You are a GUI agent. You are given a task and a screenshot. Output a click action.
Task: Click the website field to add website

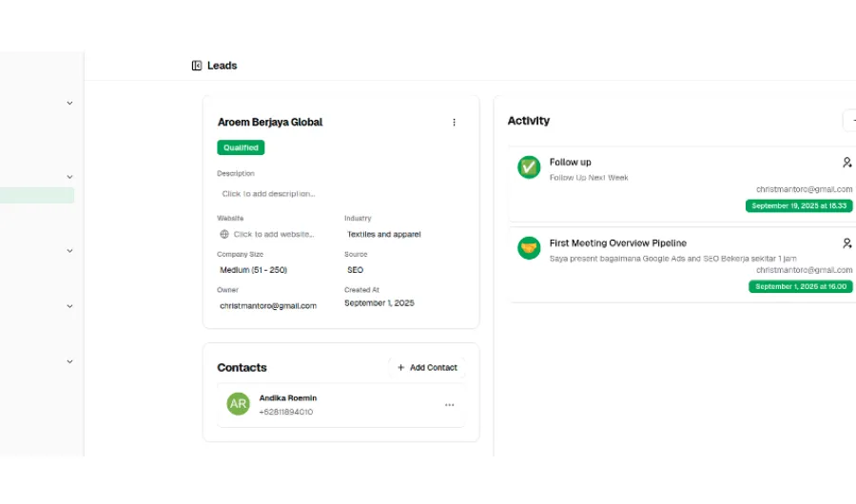pyautogui.click(x=274, y=234)
